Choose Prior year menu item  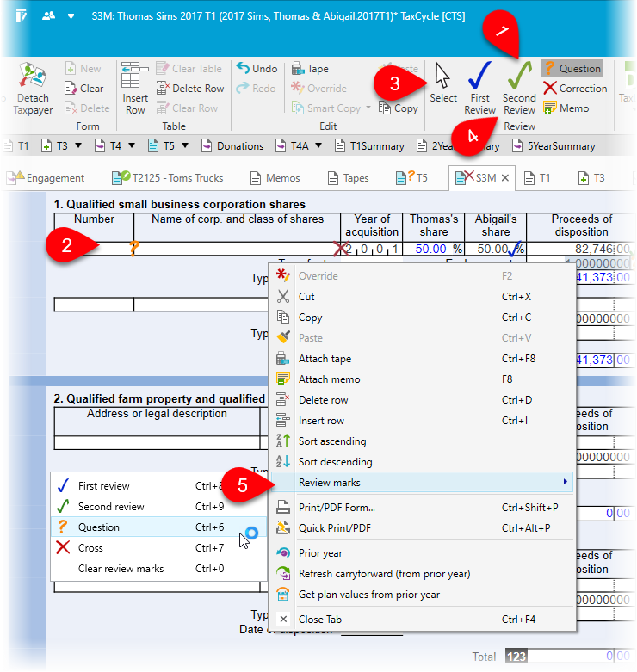[423, 553]
